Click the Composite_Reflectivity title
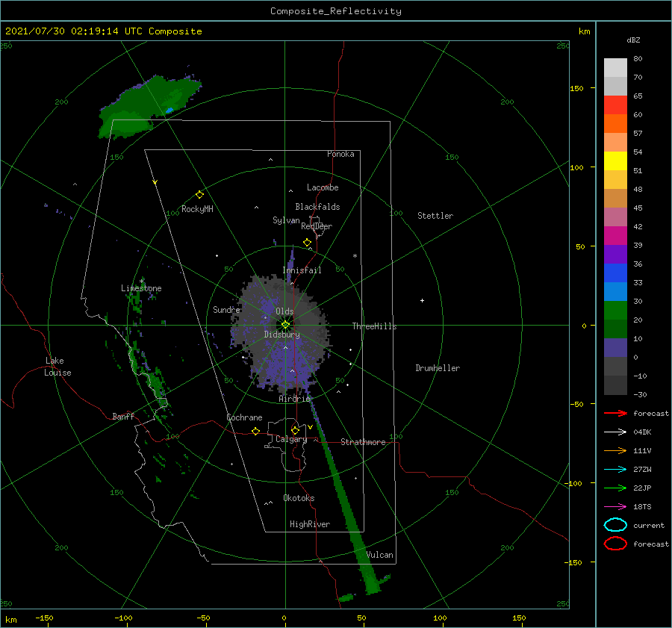The width and height of the screenshot is (672, 628). (336, 11)
